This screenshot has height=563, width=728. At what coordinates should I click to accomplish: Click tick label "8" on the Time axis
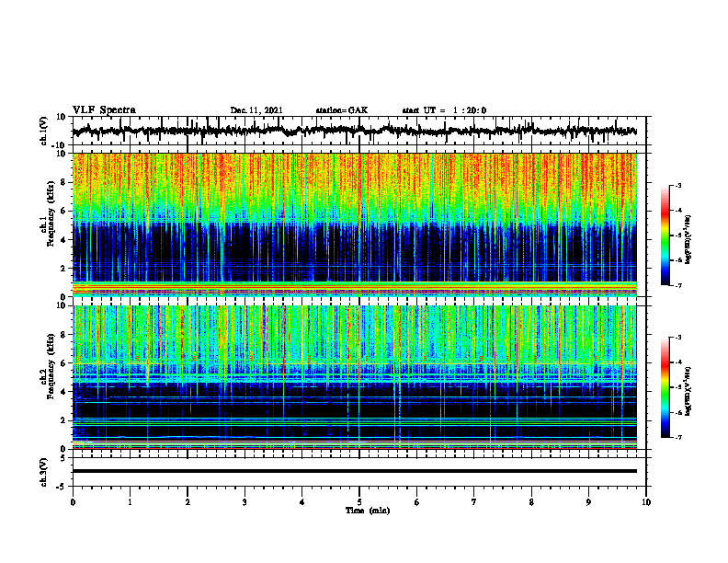click(531, 502)
